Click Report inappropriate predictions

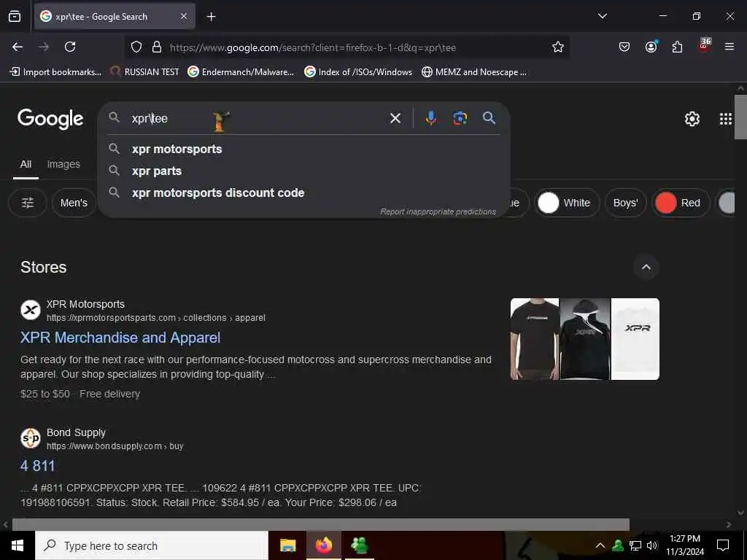click(438, 211)
